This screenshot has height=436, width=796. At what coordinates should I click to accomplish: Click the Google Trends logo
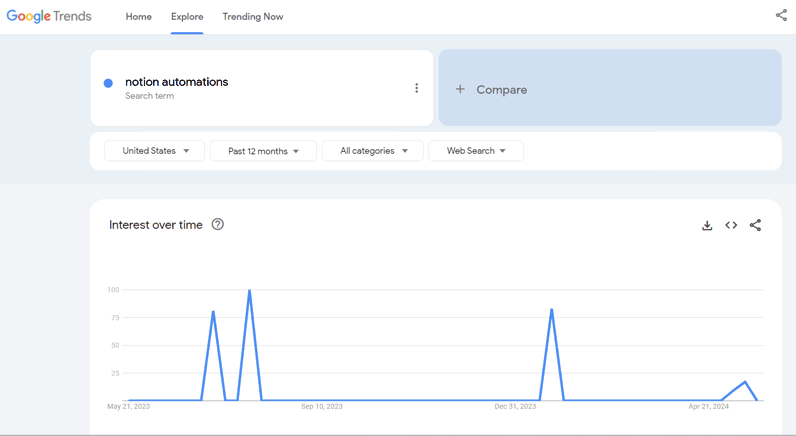[x=49, y=16]
